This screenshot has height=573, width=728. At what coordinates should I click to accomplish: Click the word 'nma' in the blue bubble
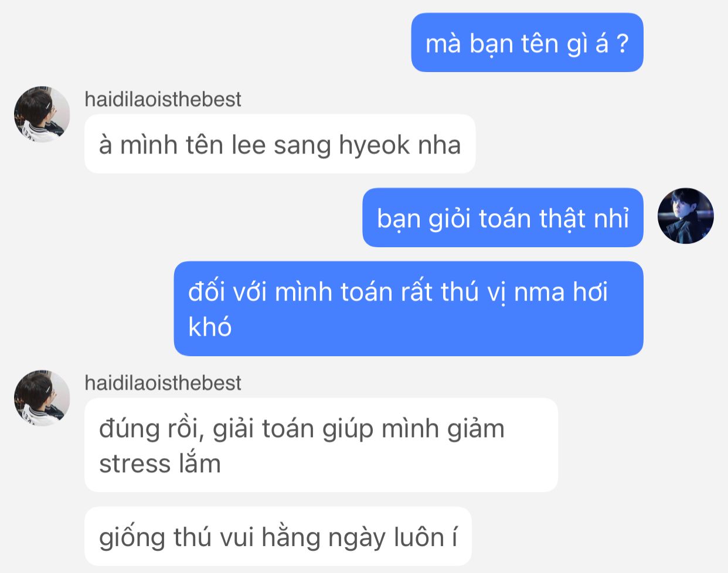[539, 293]
